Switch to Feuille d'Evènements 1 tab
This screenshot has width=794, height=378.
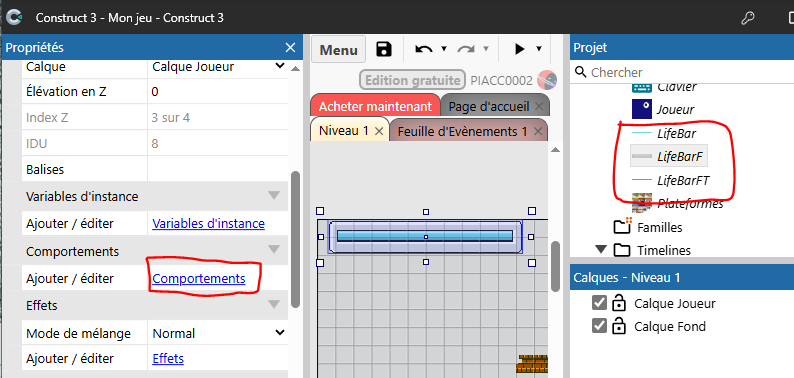pos(462,131)
